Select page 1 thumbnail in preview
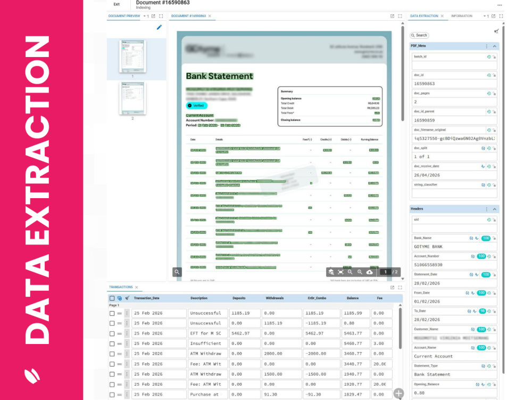532x400 pixels. pos(132,56)
